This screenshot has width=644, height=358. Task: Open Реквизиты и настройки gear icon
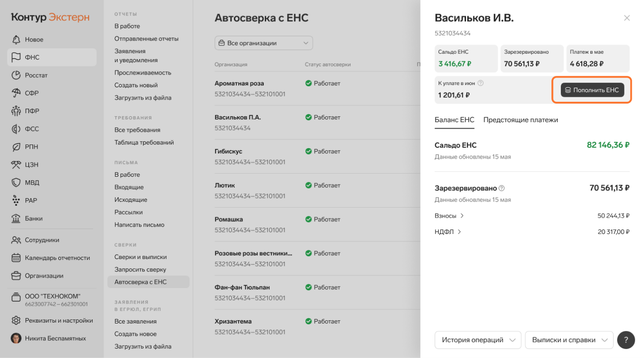(16, 320)
